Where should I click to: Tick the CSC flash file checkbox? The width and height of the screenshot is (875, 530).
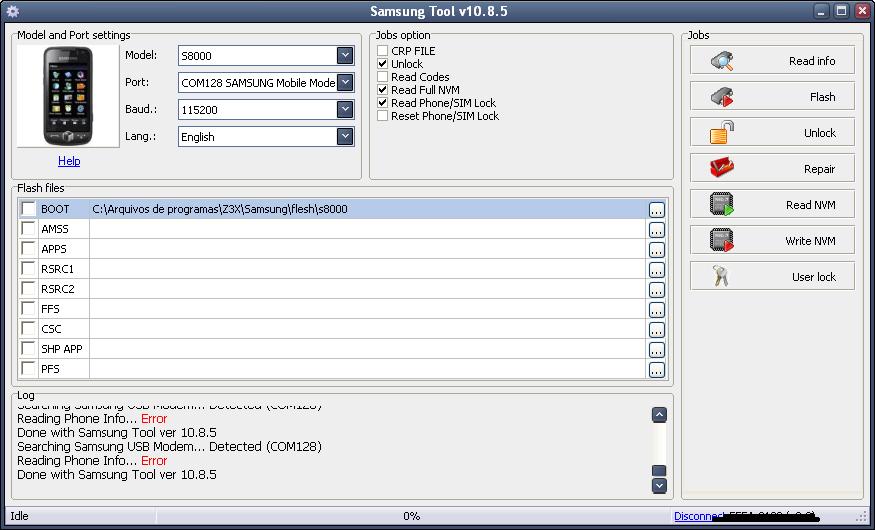pos(28,329)
